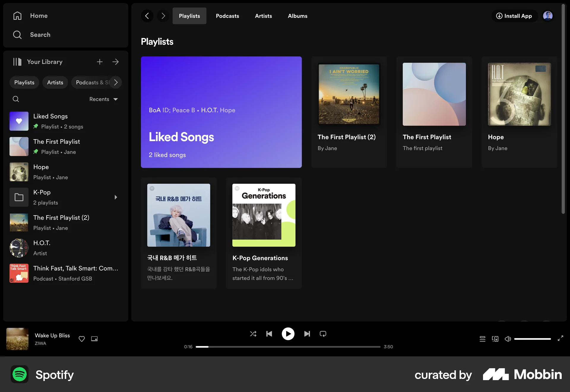Image resolution: width=570 pixels, height=392 pixels.
Task: Create a playlist with the plus icon
Action: click(100, 62)
